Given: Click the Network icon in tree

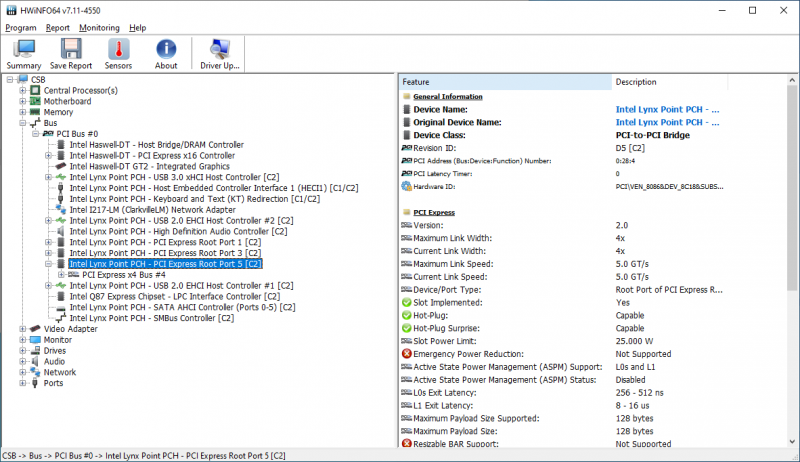Looking at the screenshot, I should 35,372.
